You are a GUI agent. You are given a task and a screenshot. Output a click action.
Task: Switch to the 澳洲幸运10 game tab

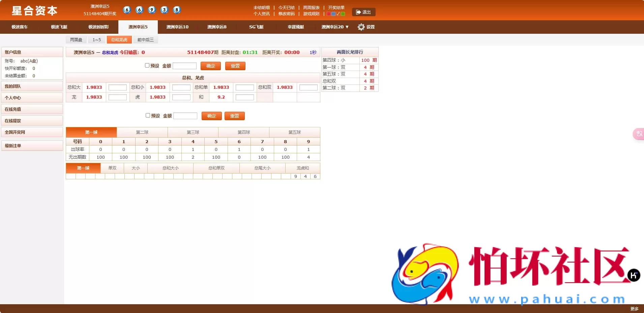(x=177, y=27)
